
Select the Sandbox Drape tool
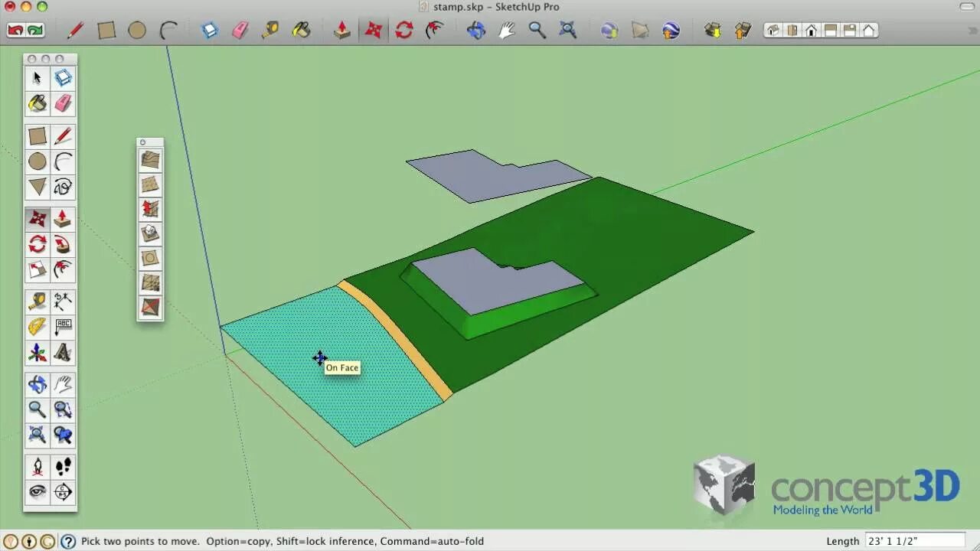pyautogui.click(x=150, y=257)
